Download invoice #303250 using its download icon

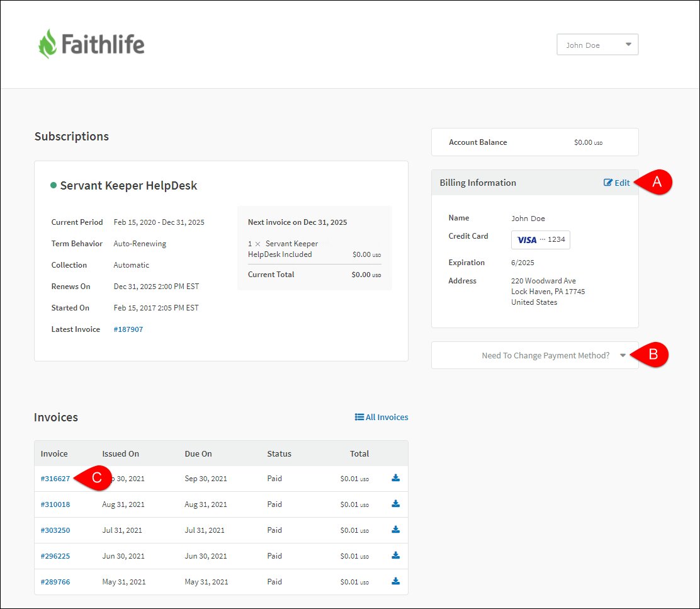(x=395, y=530)
